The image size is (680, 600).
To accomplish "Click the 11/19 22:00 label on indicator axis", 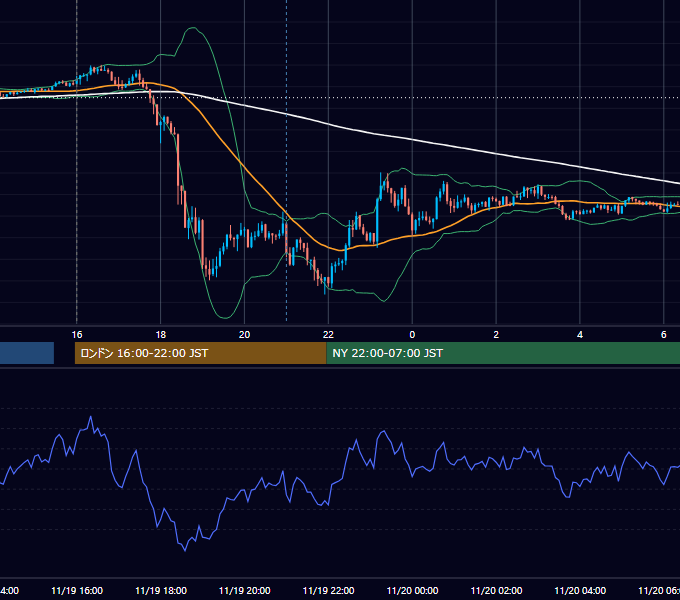I will pyautogui.click(x=328, y=590).
